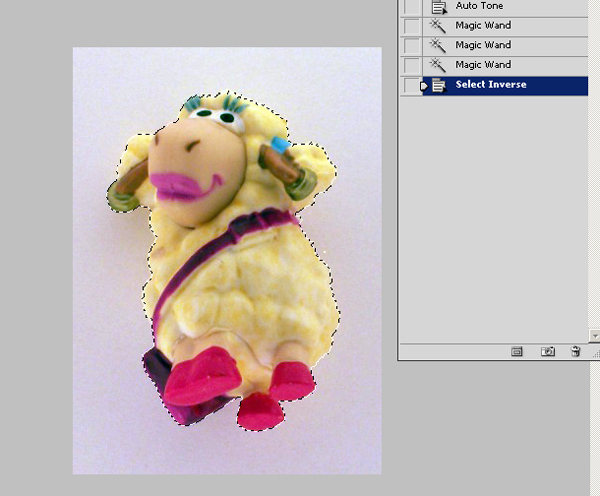This screenshot has width=600, height=496.
Task: Click the panel resize grip beside the trash icon
Action: tap(596, 354)
